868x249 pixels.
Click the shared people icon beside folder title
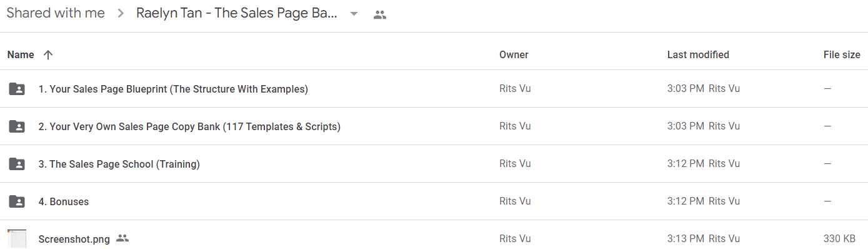pos(379,14)
